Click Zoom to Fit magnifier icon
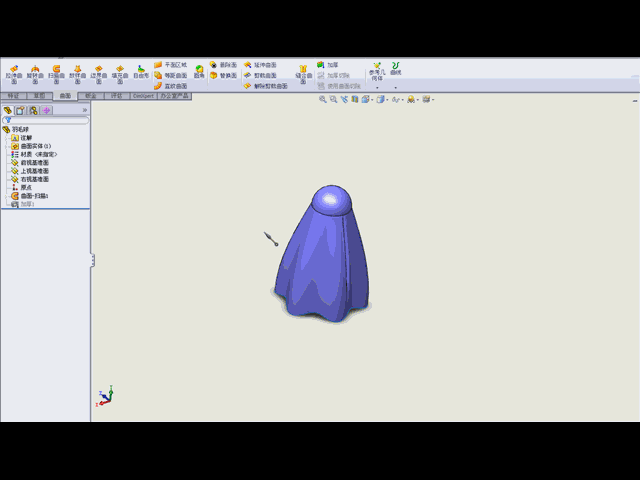Viewport: 640px width, 480px height. click(323, 99)
